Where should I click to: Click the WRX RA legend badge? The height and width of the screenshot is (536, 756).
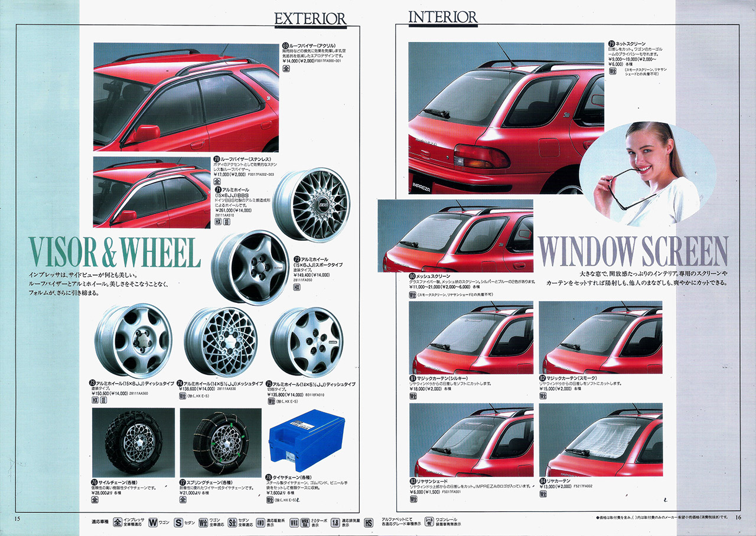305,522
